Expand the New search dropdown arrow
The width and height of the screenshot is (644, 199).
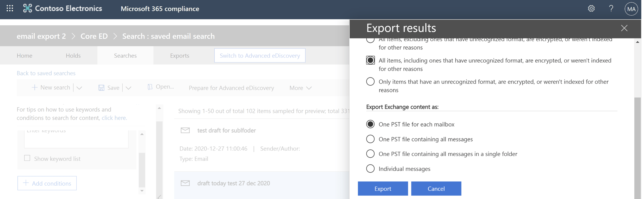pos(79,88)
